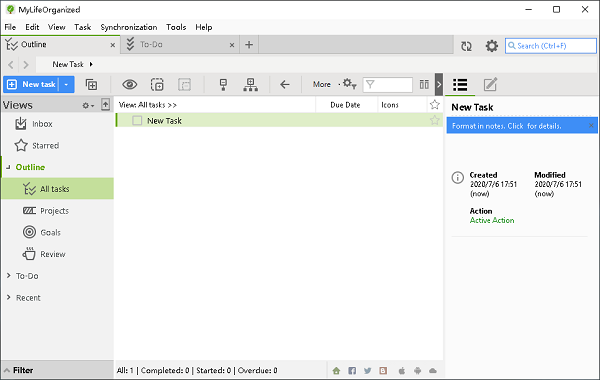
Task: Toggle the eye show-hidden-tasks icon
Action: pos(130,84)
